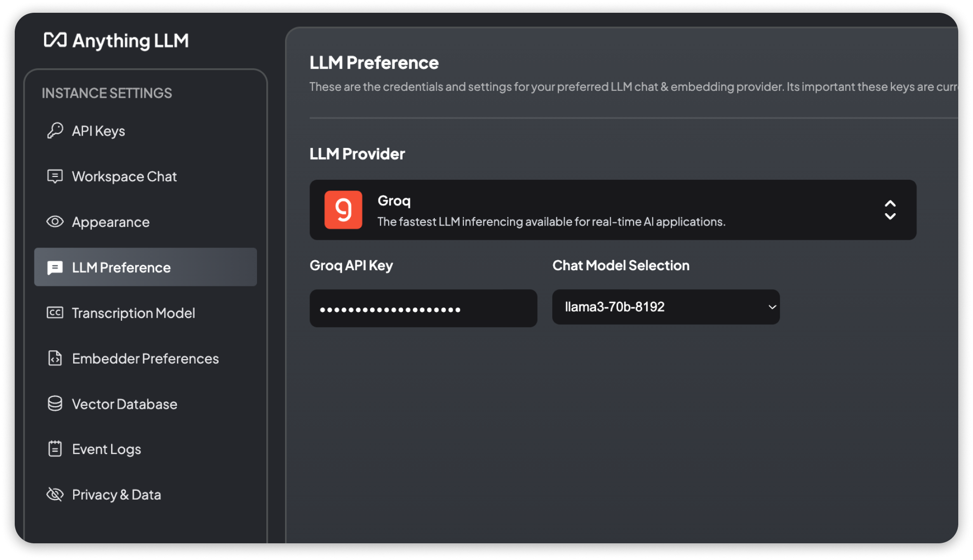This screenshot has width=973, height=560.
Task: Open the Appearance settings
Action: [145, 222]
